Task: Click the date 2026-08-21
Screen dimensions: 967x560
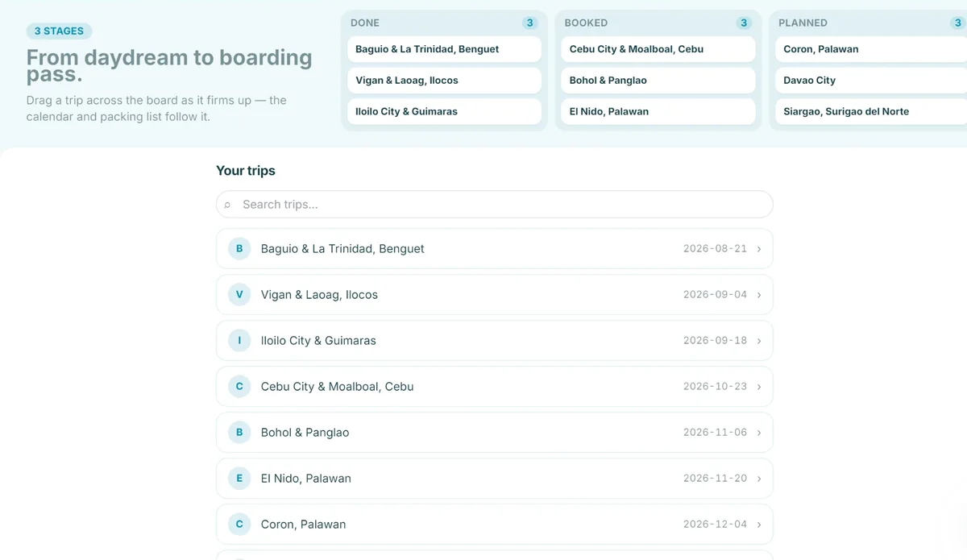Action: pyautogui.click(x=715, y=249)
